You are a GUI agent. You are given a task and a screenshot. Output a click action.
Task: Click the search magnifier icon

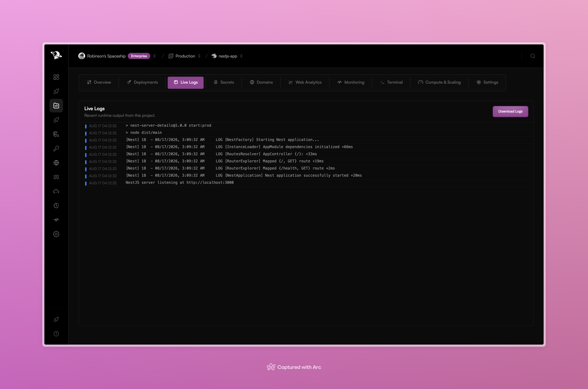(533, 56)
